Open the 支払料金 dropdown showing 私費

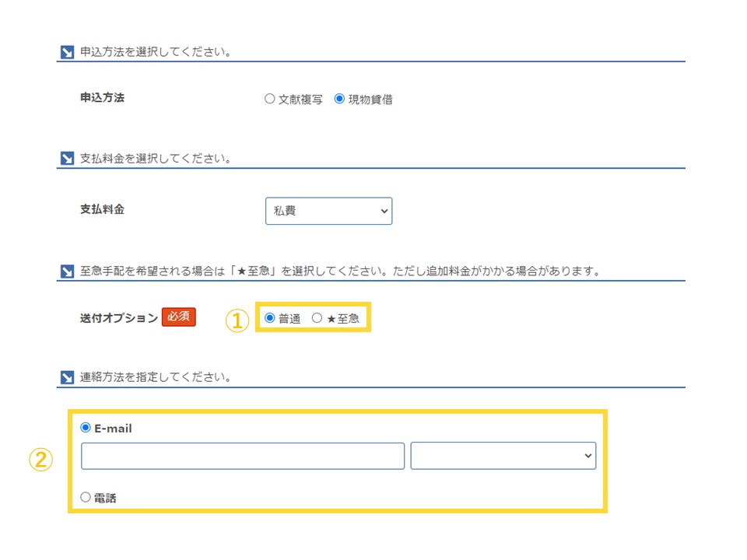(328, 211)
